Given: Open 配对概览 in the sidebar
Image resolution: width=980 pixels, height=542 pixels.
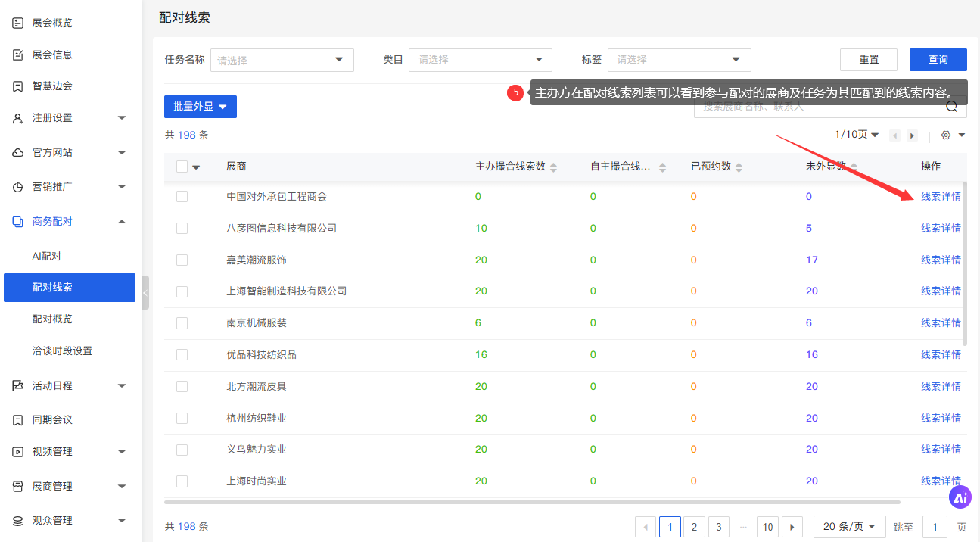Looking at the screenshot, I should pos(52,319).
